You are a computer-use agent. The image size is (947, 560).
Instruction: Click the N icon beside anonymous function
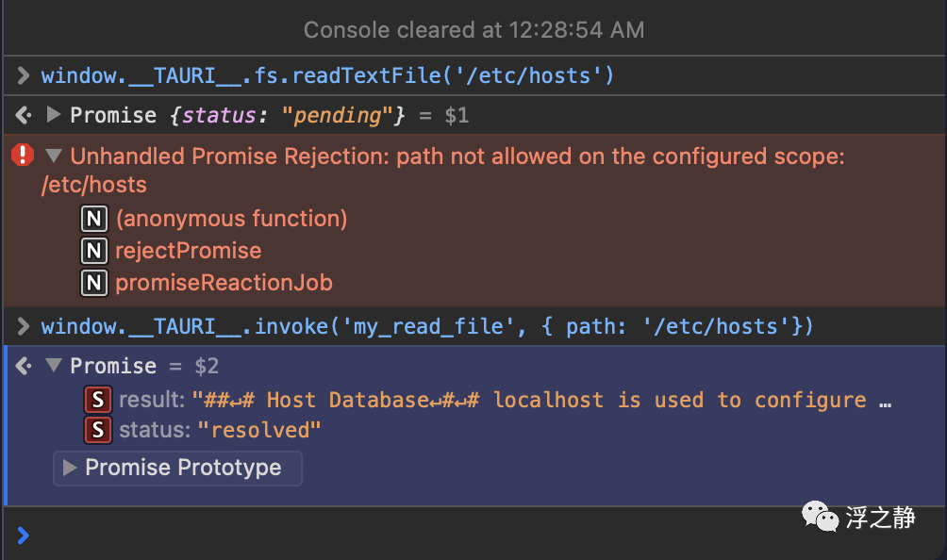(x=93, y=219)
